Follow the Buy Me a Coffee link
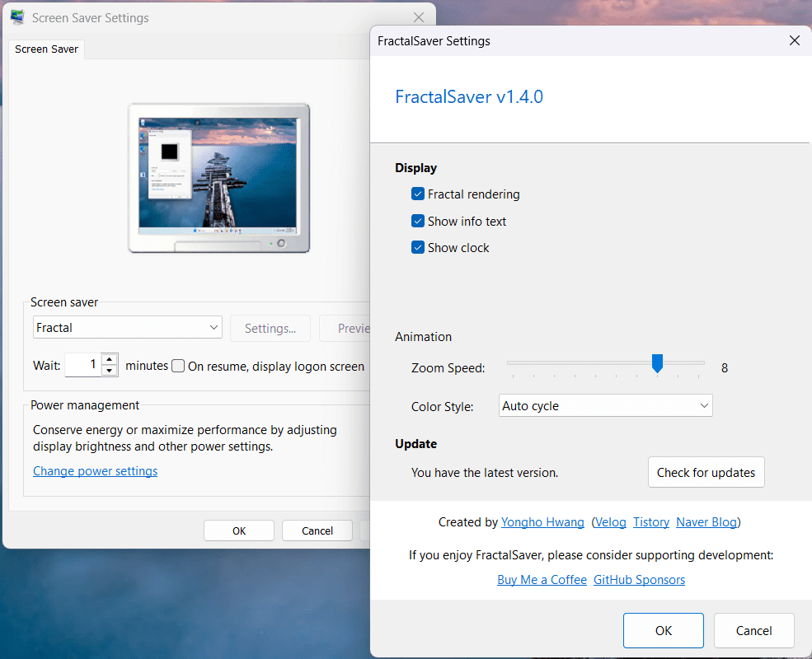Screen dimensions: 812x659 (542, 580)
